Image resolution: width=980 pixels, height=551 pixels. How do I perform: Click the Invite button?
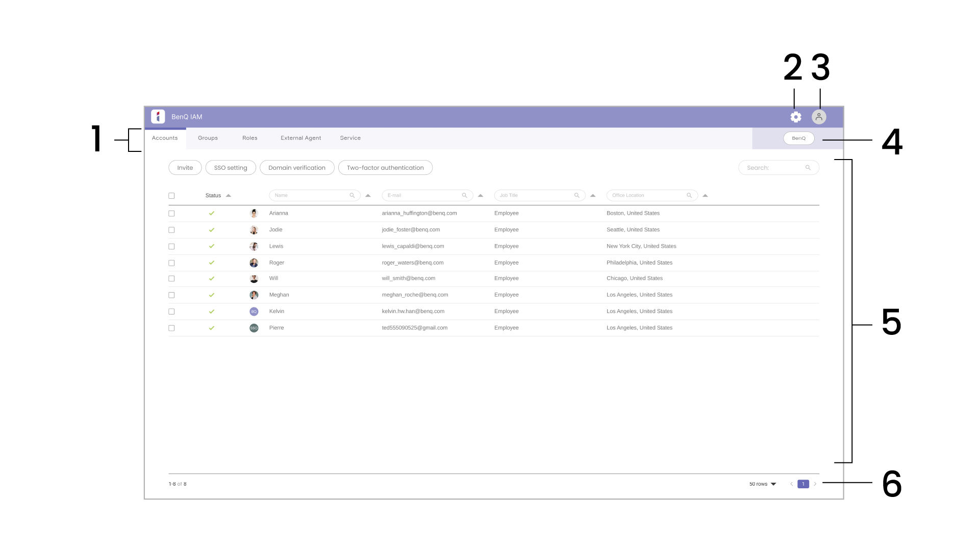(185, 168)
